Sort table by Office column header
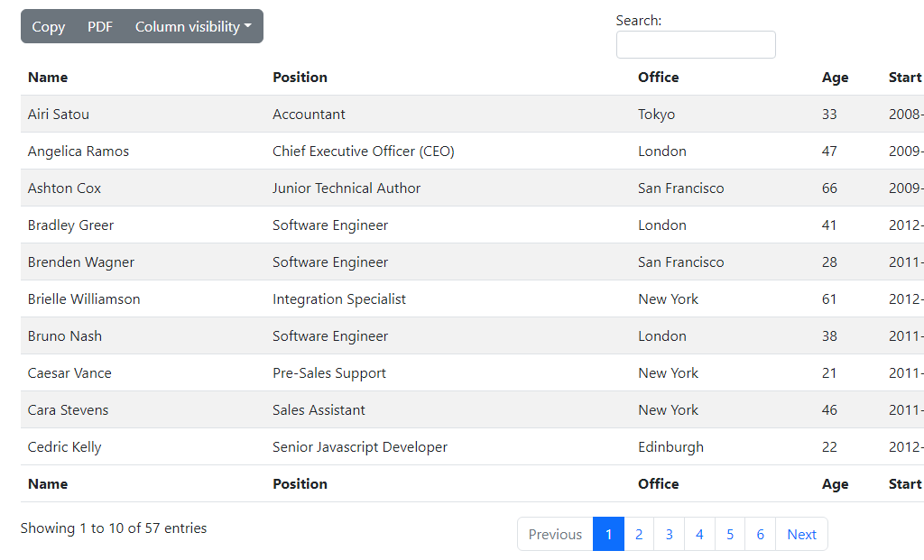924x560 pixels. (658, 78)
